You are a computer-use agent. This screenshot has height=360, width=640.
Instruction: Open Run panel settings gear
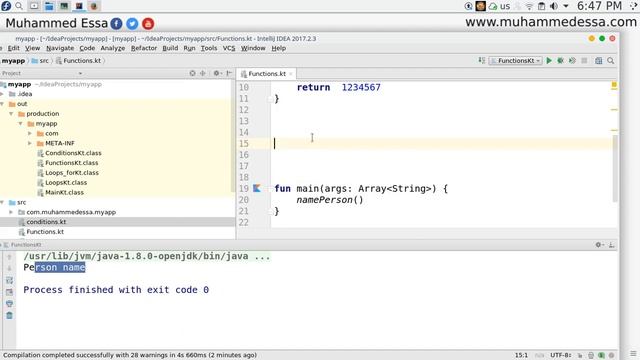coord(599,244)
